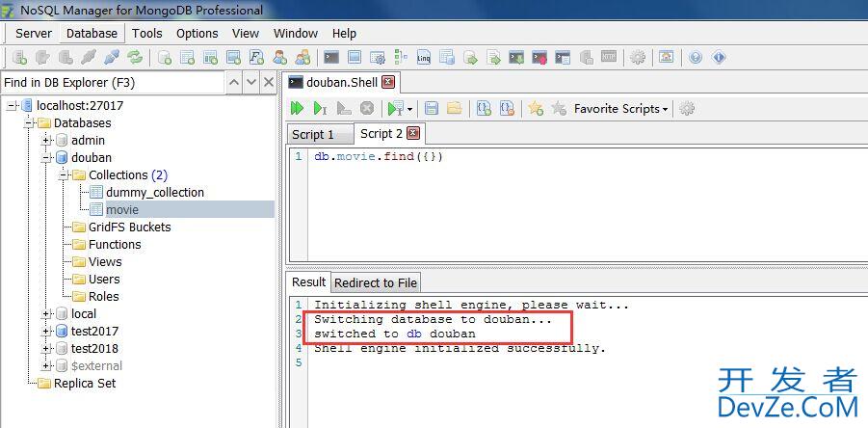Open the main toolbar gear settings icon
The height and width of the screenshot is (428, 868).
point(638,57)
